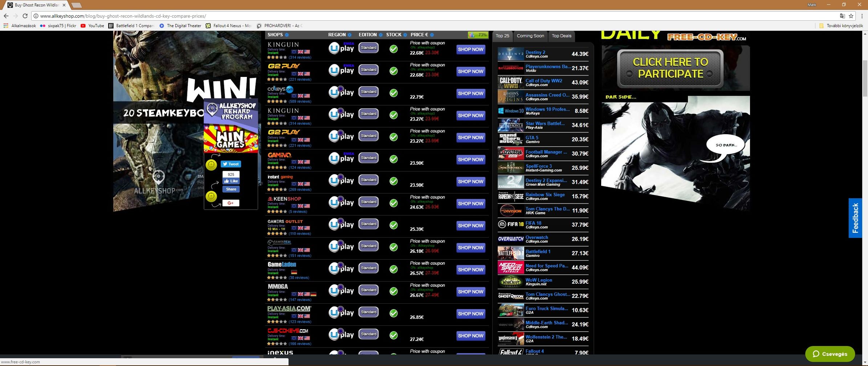Switch to the Top Deals tab

click(x=562, y=36)
